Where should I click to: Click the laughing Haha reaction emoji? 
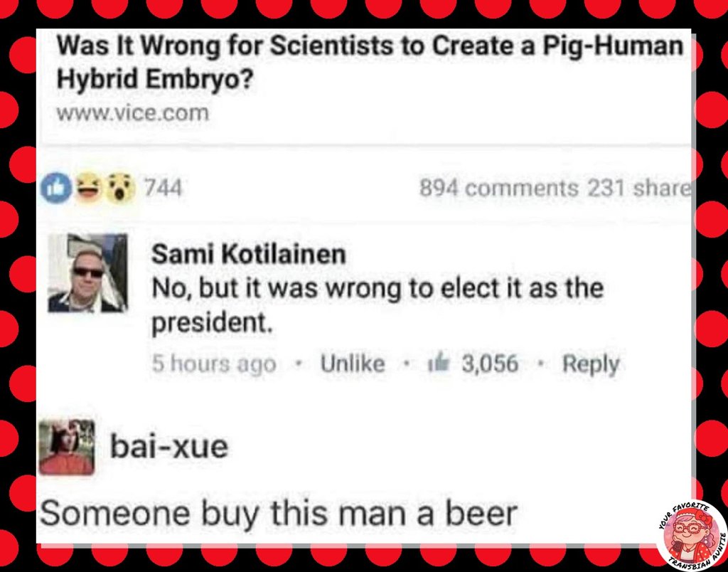pos(89,187)
